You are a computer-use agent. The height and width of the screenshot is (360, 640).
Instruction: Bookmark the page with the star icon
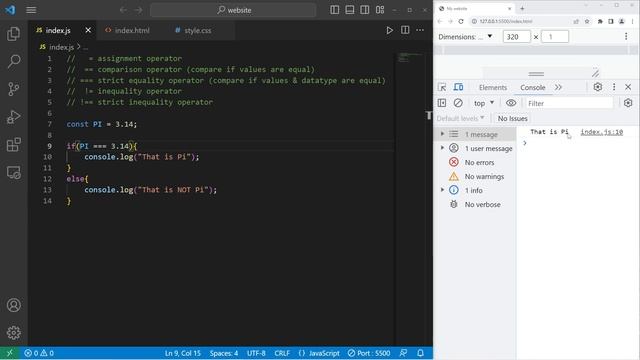click(587, 21)
